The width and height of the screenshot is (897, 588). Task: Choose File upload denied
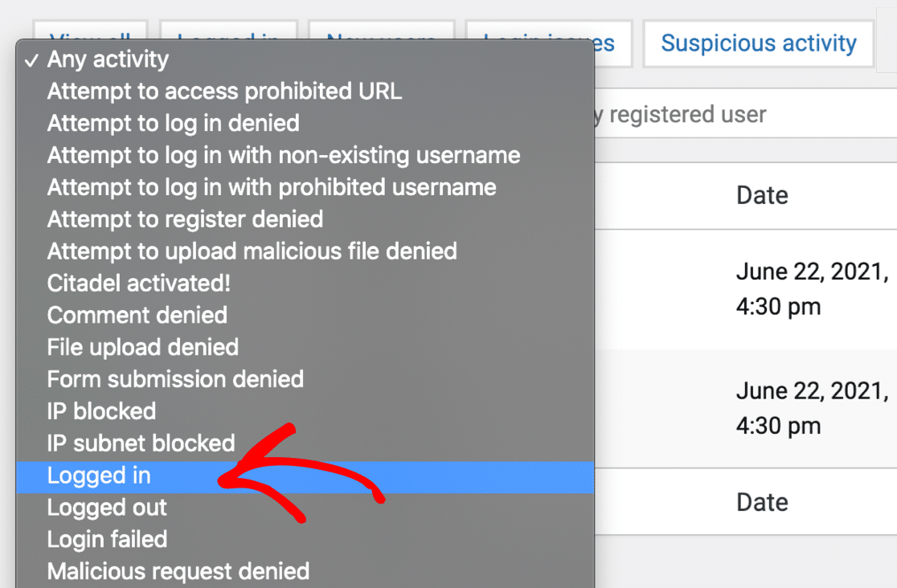coord(142,347)
